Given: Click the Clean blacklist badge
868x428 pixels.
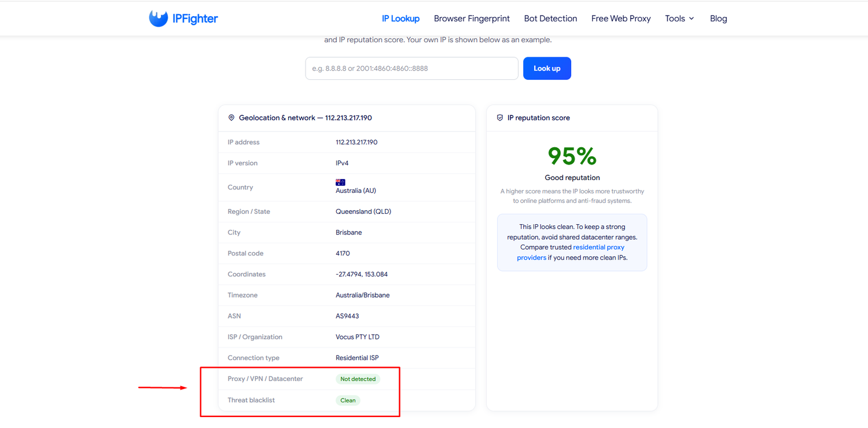Looking at the screenshot, I should coord(348,400).
